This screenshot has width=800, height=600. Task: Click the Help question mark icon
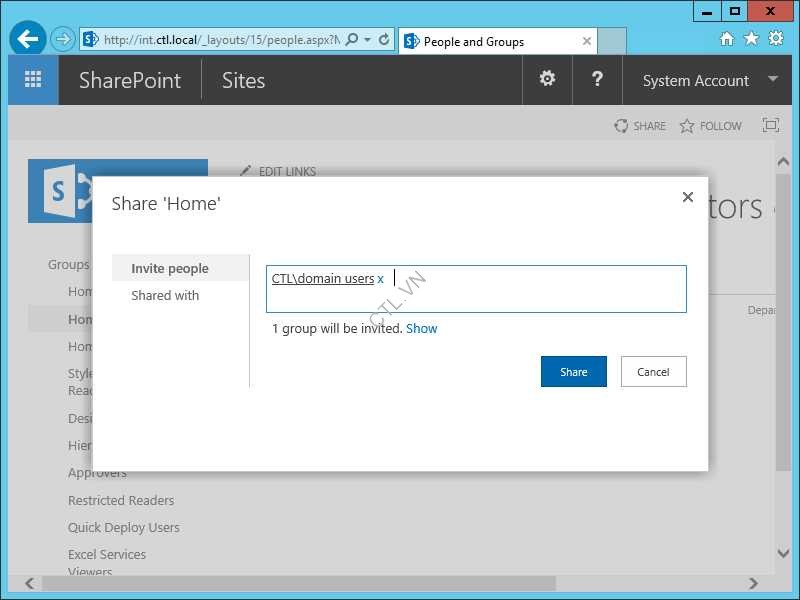(597, 79)
